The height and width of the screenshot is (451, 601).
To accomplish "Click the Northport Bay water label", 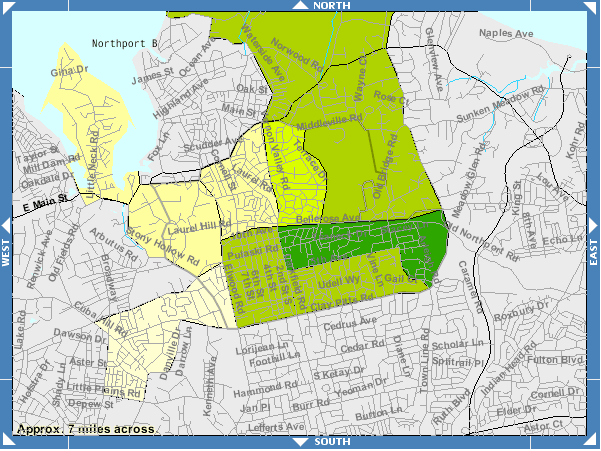I will (125, 44).
